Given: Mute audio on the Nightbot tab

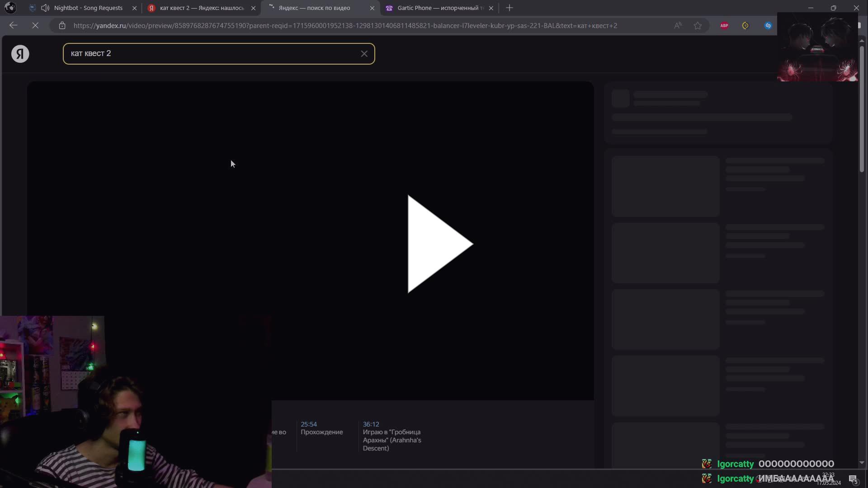Looking at the screenshot, I should point(45,8).
